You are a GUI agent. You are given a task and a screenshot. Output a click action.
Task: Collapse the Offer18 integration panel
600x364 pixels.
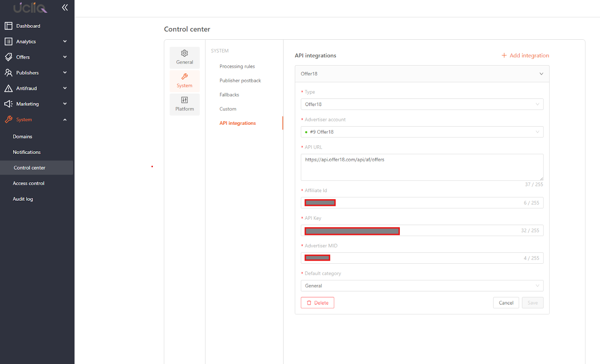click(x=541, y=74)
